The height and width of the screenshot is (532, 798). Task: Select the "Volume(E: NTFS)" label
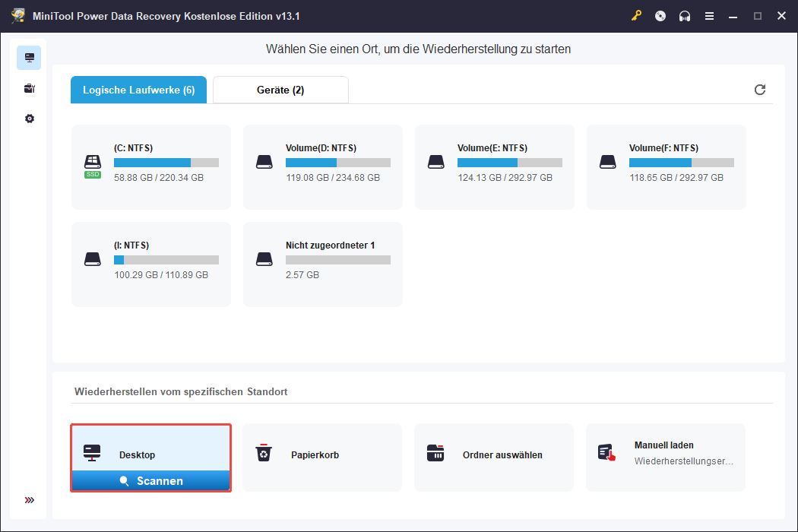[x=492, y=148]
